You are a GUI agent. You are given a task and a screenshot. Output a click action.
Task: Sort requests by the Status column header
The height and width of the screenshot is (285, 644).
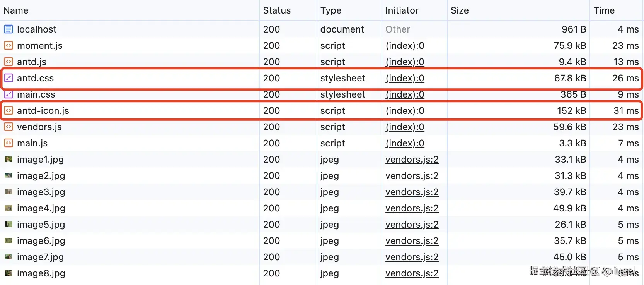click(x=277, y=10)
